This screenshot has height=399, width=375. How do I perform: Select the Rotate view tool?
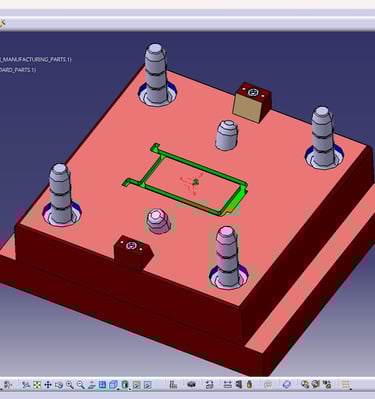(59, 385)
